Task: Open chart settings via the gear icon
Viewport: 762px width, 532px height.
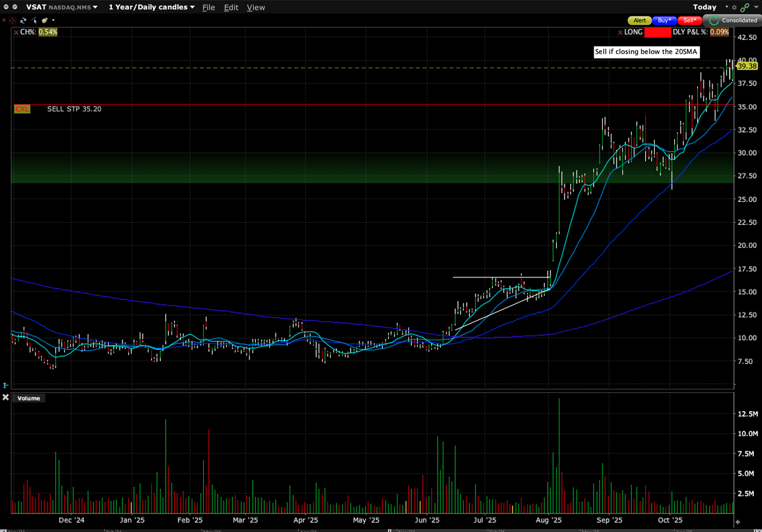Action: point(734,7)
